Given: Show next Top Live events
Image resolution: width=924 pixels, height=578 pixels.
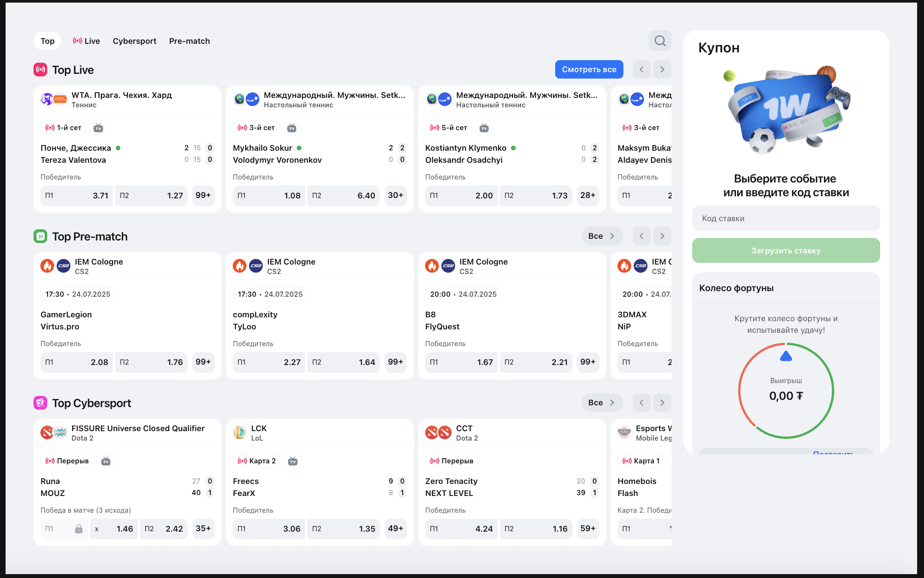Looking at the screenshot, I should pos(662,69).
